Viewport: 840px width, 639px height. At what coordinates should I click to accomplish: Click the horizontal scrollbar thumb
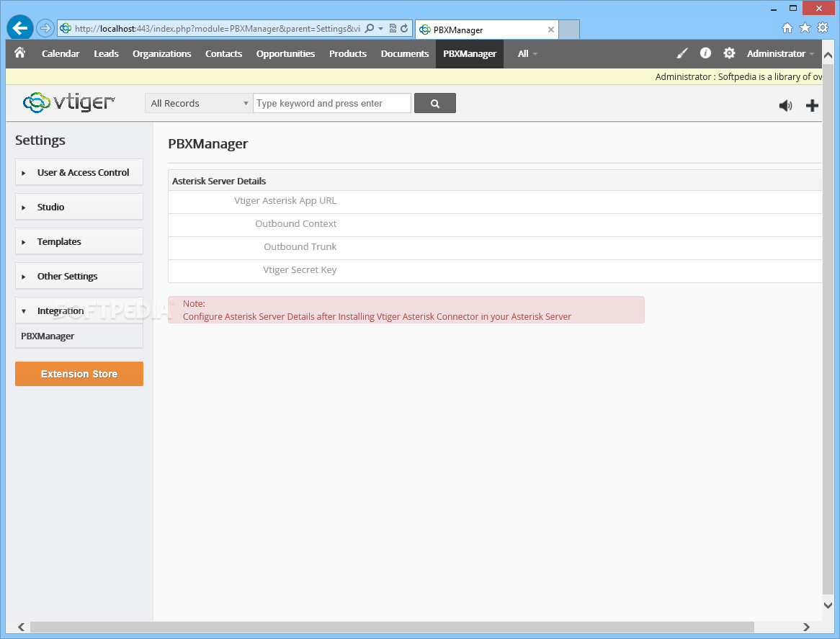[x=392, y=627]
